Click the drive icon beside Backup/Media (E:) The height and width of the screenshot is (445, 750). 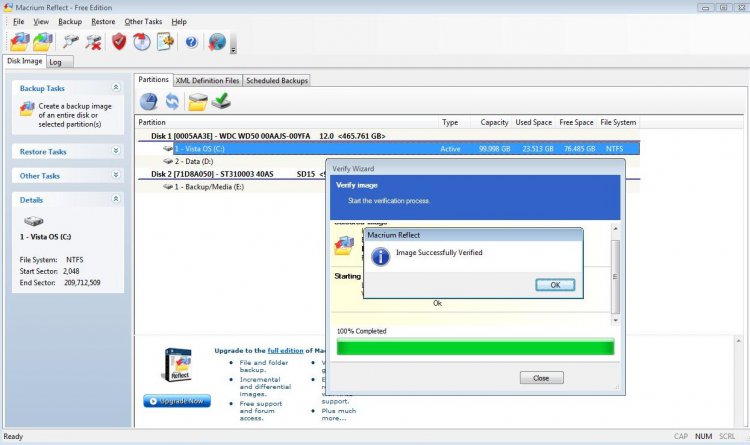pos(168,187)
